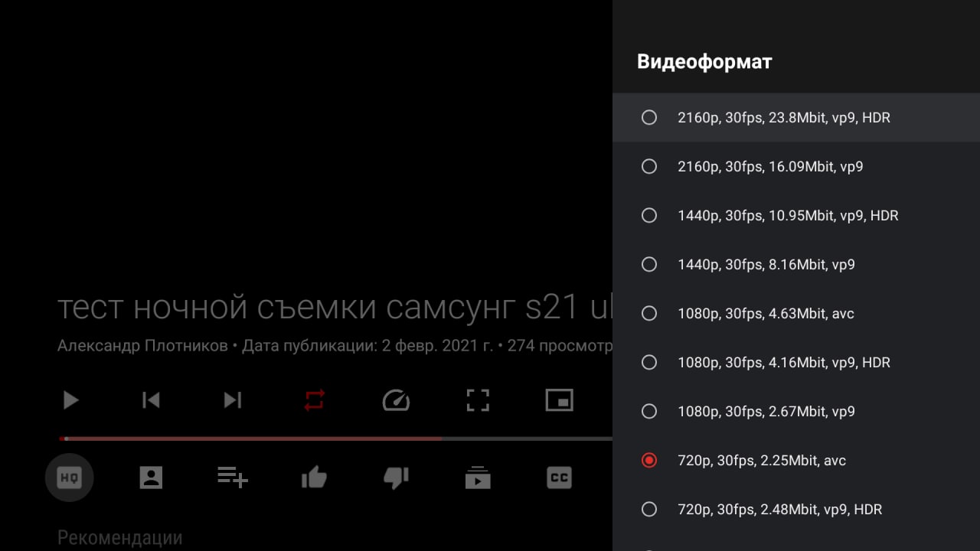Select 2160p 23.8Mbit vp9 HDR format
Viewport: 980px width, 551px height.
click(x=796, y=118)
